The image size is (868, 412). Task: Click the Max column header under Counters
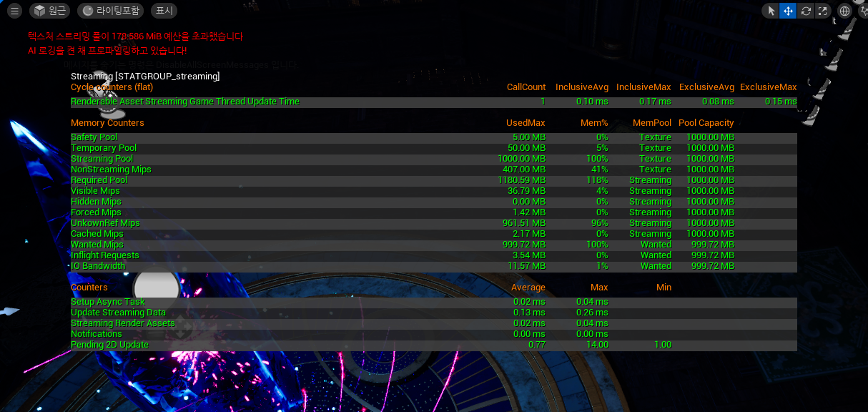[599, 288]
